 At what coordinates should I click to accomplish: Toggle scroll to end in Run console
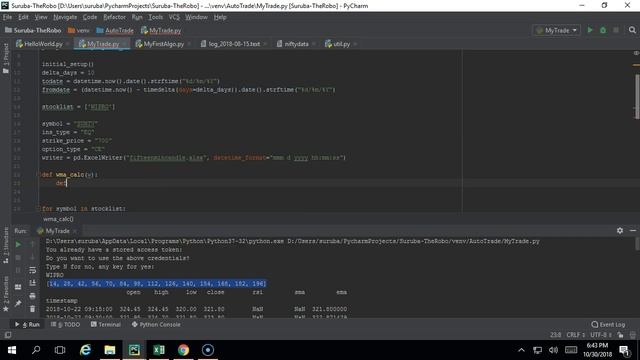33,283
